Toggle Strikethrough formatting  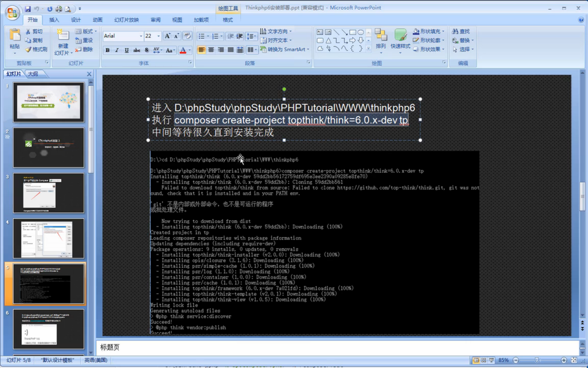(x=136, y=50)
